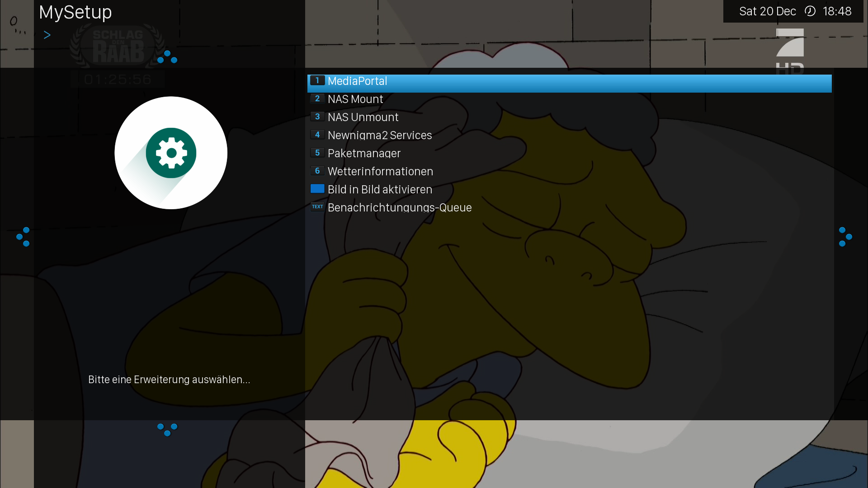Click the number 4 key badge

[x=317, y=135]
